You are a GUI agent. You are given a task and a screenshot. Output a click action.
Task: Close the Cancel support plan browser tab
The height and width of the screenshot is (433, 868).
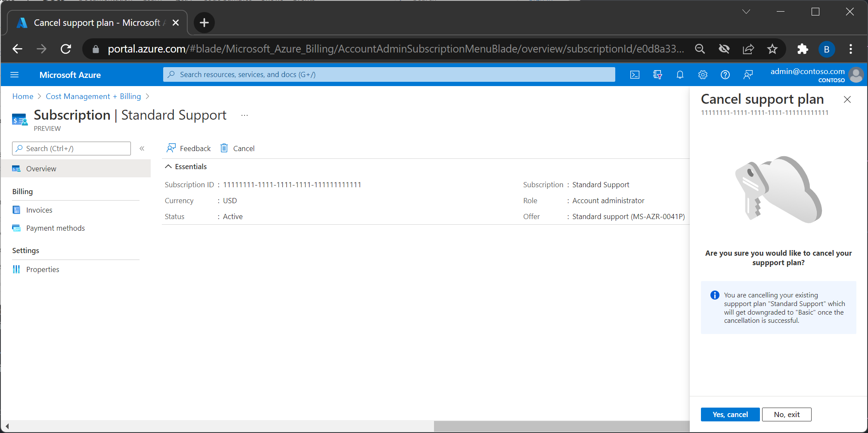tap(176, 23)
